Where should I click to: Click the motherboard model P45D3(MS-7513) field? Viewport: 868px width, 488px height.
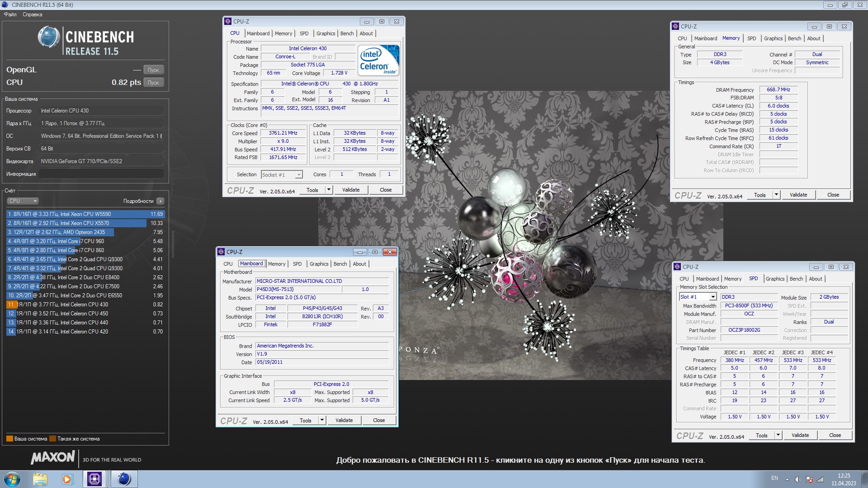pyautogui.click(x=298, y=290)
